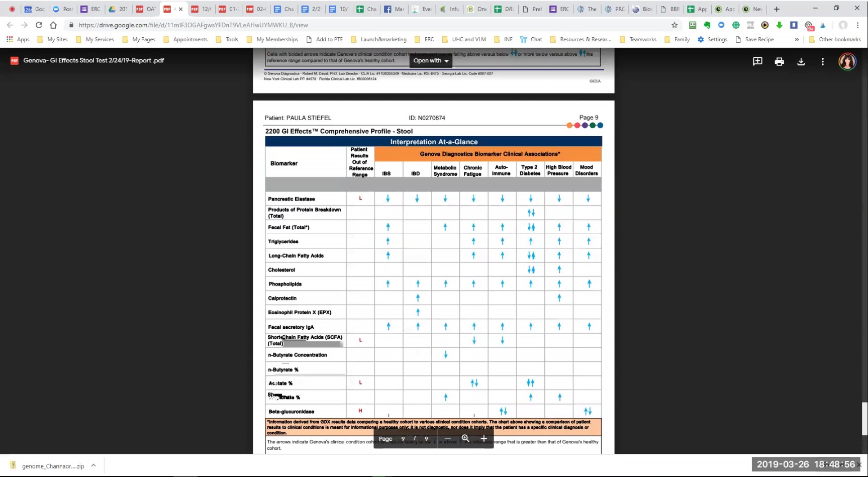Open the Teamworks bookmark folder
The width and height of the screenshot is (868, 477).
[x=638, y=39]
